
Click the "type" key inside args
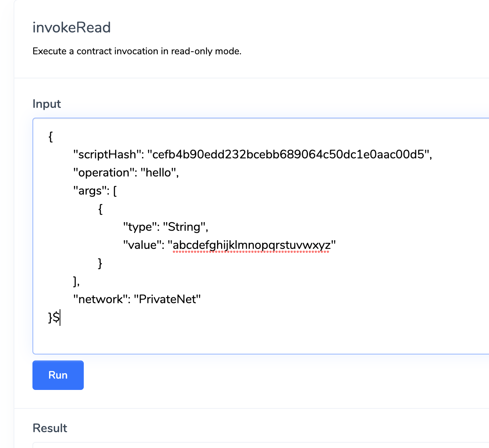click(x=137, y=227)
